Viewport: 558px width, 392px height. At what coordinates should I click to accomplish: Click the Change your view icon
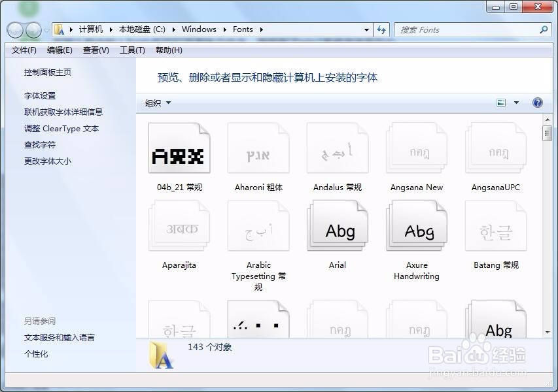(502, 103)
